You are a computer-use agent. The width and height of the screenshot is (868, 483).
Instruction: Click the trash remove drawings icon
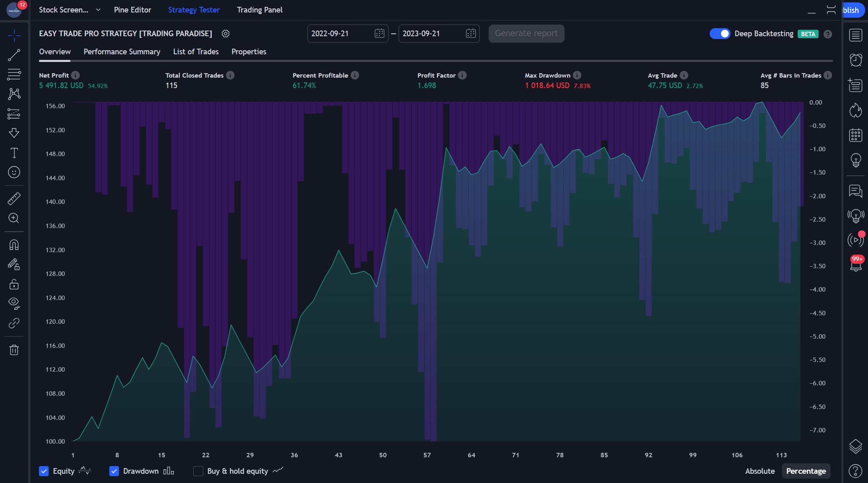tap(14, 350)
